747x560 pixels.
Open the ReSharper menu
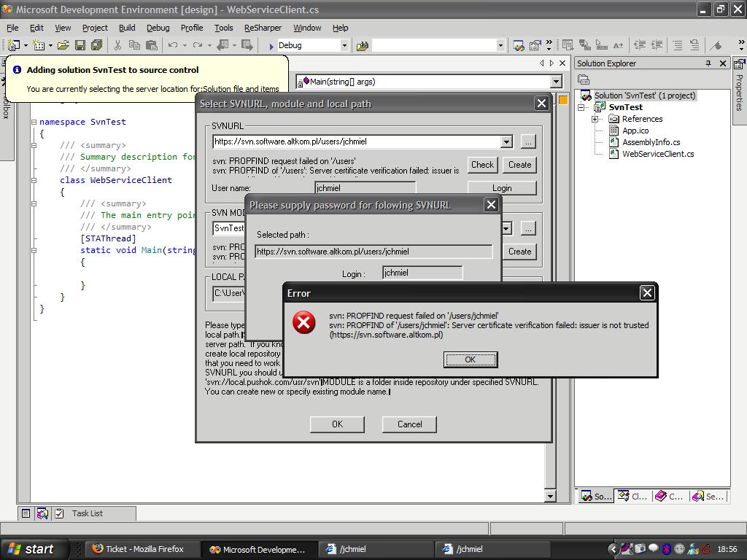pyautogui.click(x=263, y=28)
